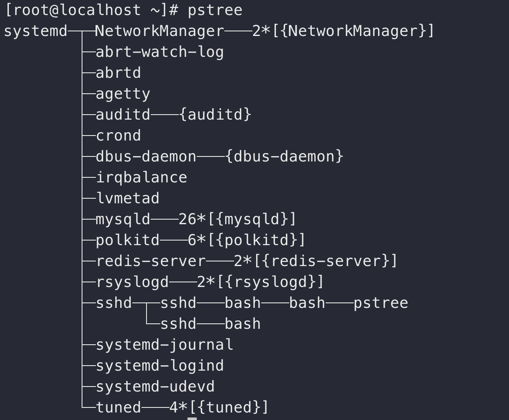Click the [root@localhost ~]# shell prompt
This screenshot has height=420, width=509.
92,10
